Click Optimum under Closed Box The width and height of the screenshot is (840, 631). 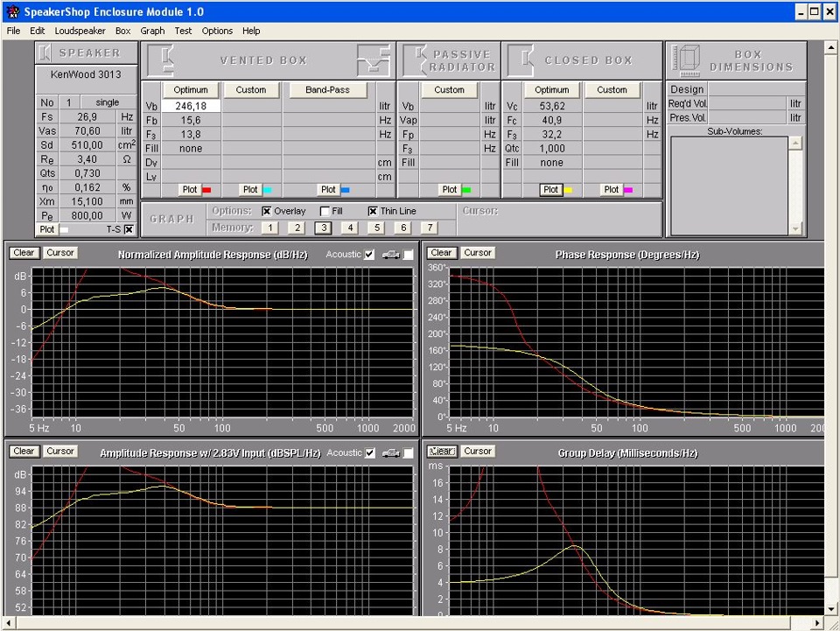(552, 90)
